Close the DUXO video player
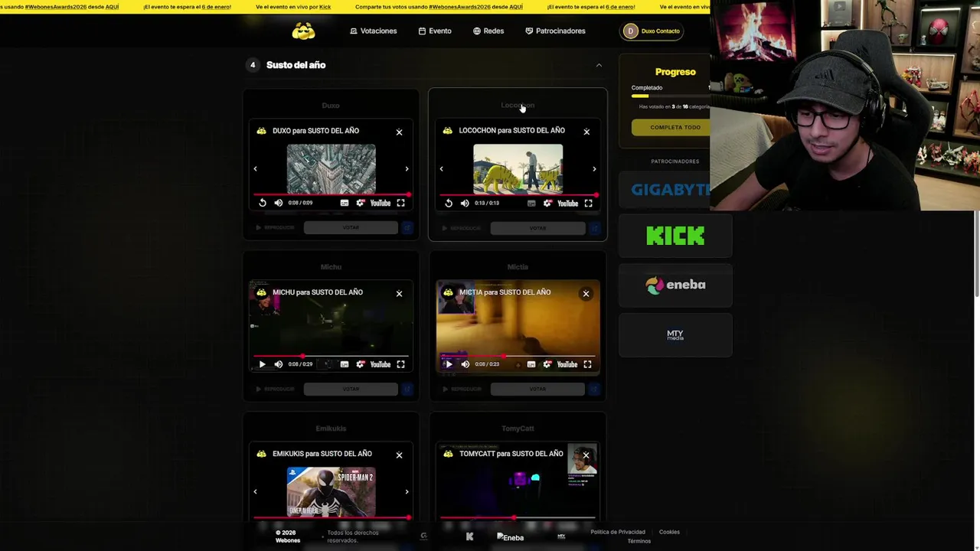The height and width of the screenshot is (551, 980). [x=399, y=132]
